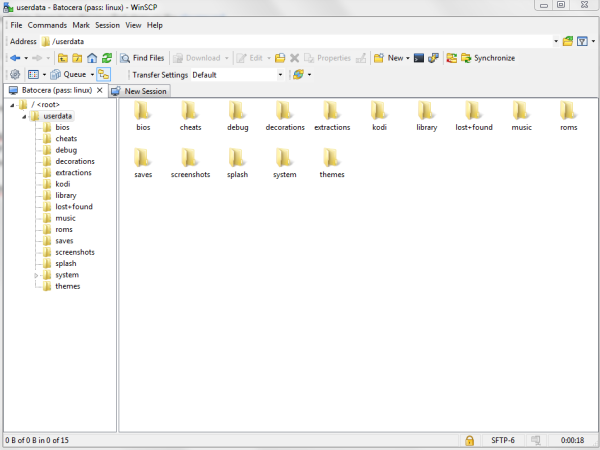The height and width of the screenshot is (450, 600).
Task: Click Synchronize
Action: click(x=488, y=58)
